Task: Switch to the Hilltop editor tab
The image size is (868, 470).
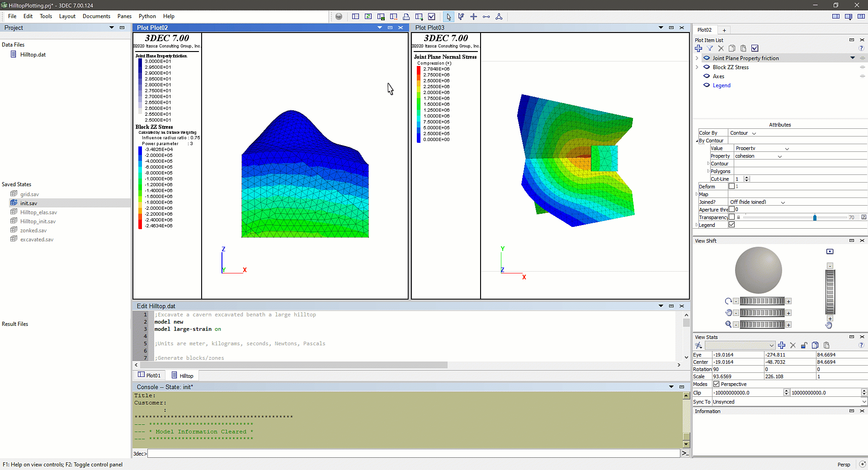Action: (x=182, y=375)
